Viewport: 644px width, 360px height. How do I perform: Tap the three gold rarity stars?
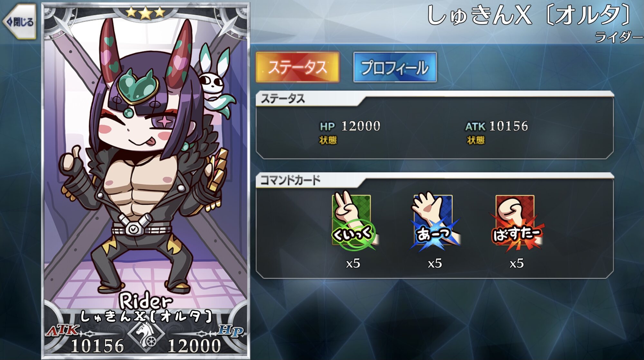tap(145, 13)
